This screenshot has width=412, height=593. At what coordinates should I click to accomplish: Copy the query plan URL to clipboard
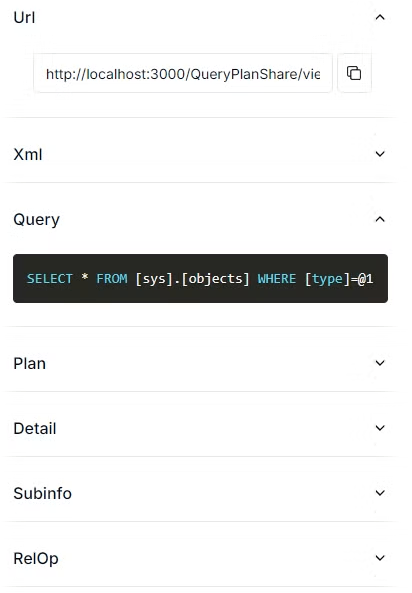point(354,73)
